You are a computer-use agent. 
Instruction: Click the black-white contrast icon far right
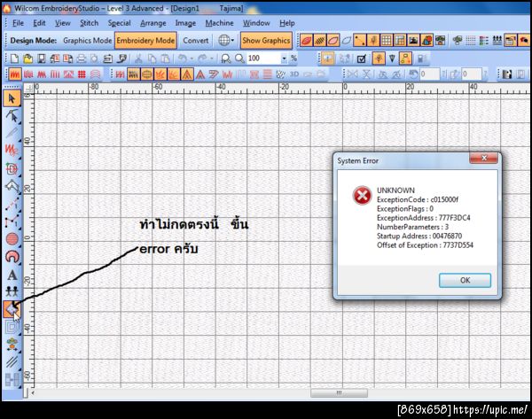507,74
